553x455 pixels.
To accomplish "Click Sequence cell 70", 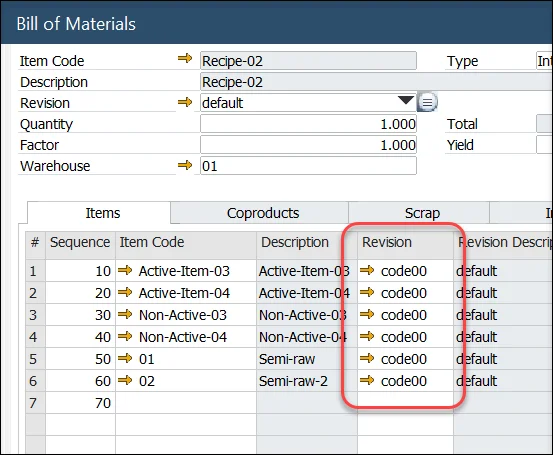I will point(80,402).
